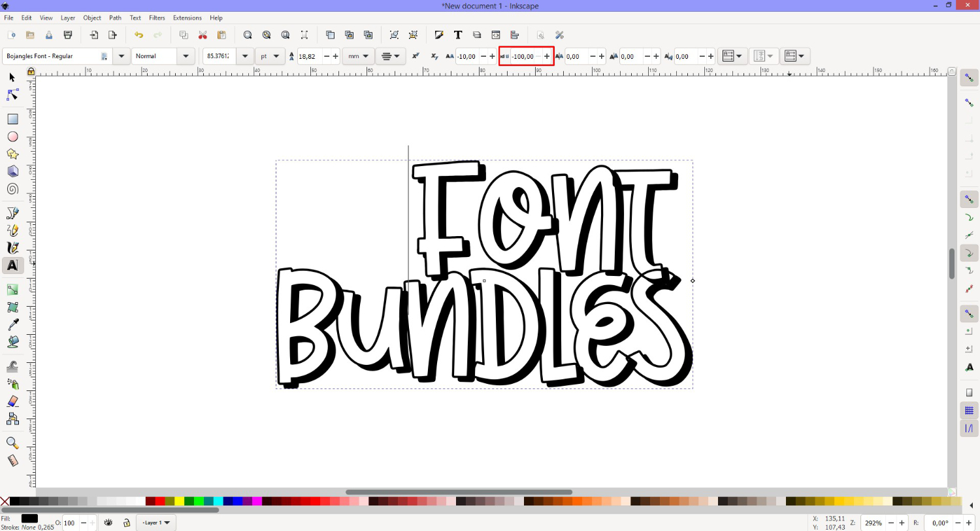
Task: Select the Gradient tool
Action: [12, 289]
